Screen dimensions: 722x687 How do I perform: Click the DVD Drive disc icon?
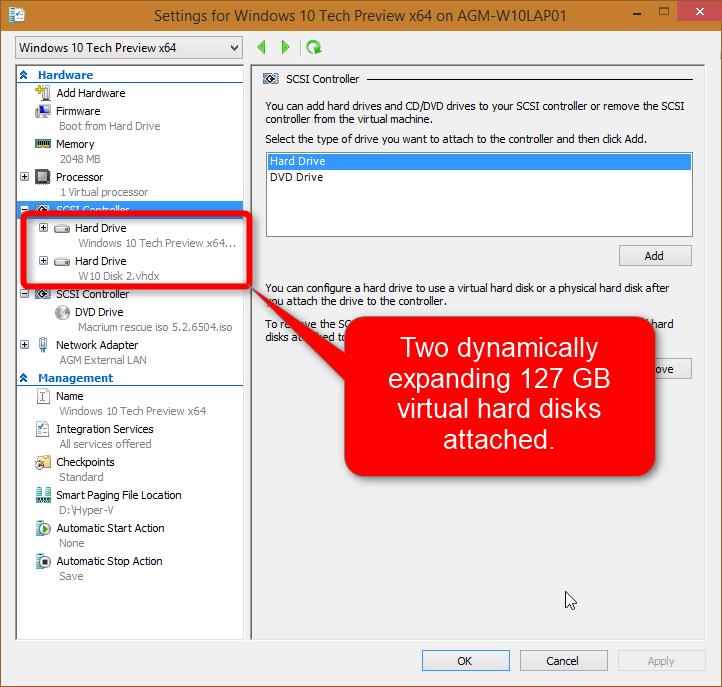[62, 313]
